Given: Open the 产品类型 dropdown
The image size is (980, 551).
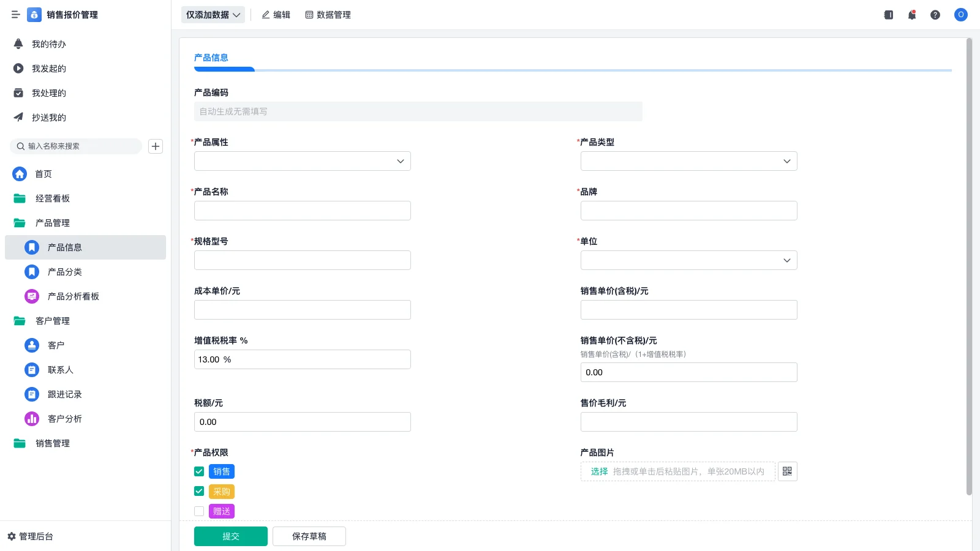Looking at the screenshot, I should coord(689,161).
